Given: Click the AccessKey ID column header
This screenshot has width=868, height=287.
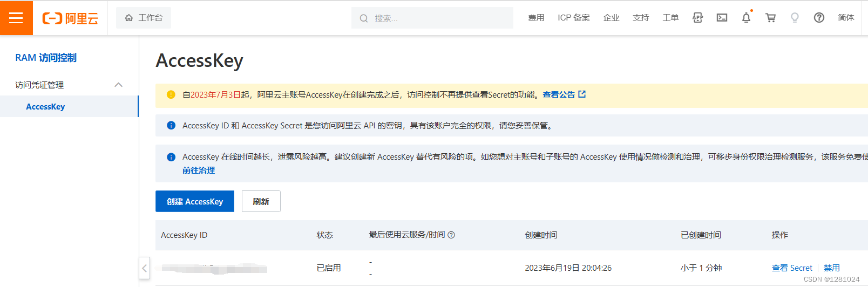Looking at the screenshot, I should (184, 235).
